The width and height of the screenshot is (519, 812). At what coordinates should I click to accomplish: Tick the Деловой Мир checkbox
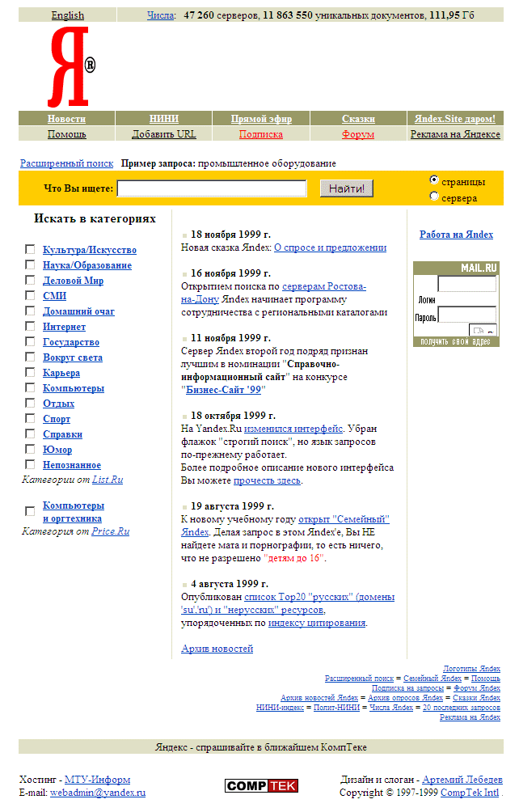click(x=30, y=280)
